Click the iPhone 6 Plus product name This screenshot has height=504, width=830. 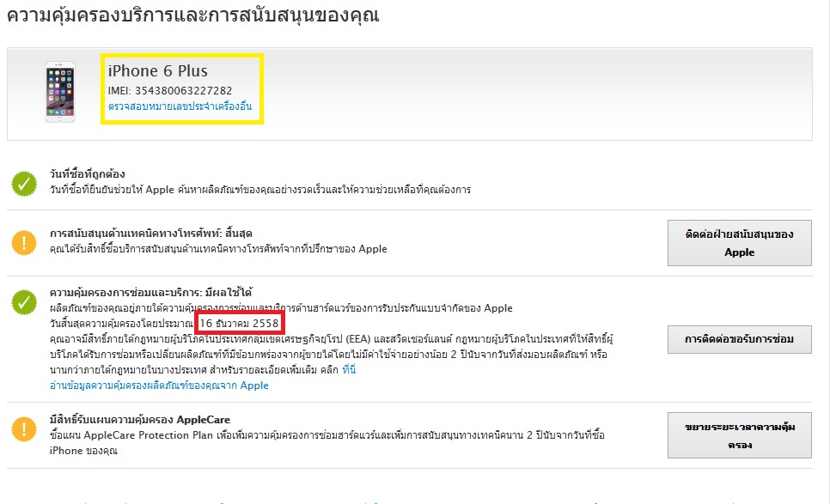(158, 71)
